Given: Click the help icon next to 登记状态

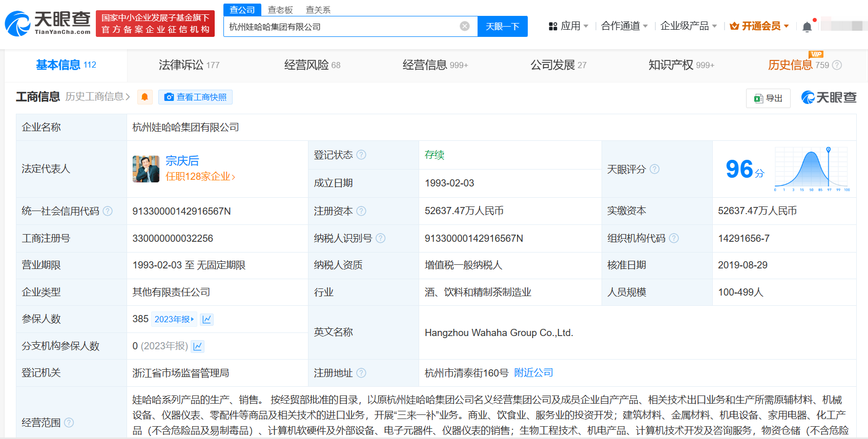Looking at the screenshot, I should click(361, 155).
